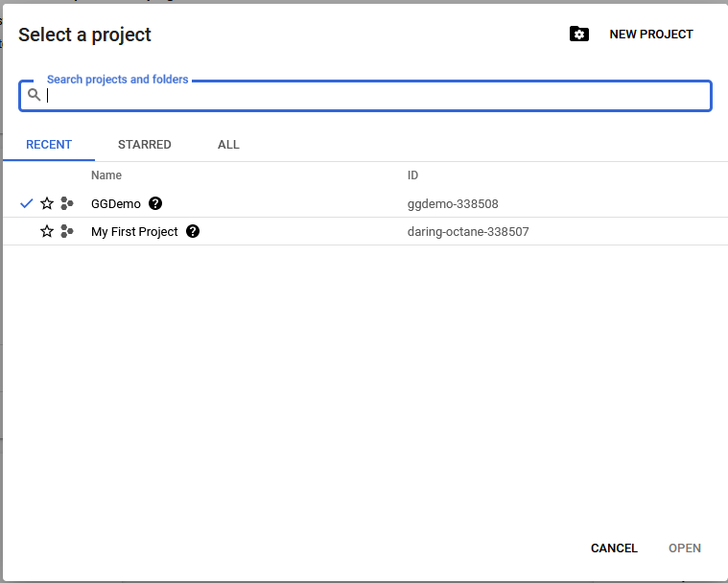Click the manage resources folder-gear icon
The width and height of the screenshot is (728, 583).
[x=578, y=35]
